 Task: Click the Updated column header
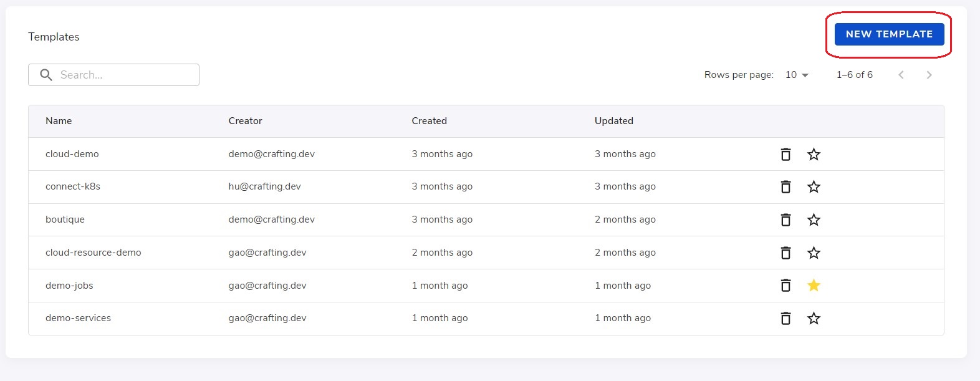pos(614,121)
